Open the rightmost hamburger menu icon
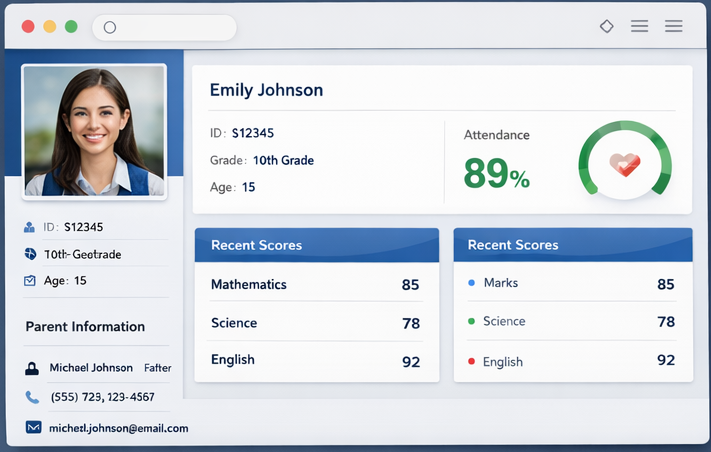The height and width of the screenshot is (452, 711). (x=674, y=27)
